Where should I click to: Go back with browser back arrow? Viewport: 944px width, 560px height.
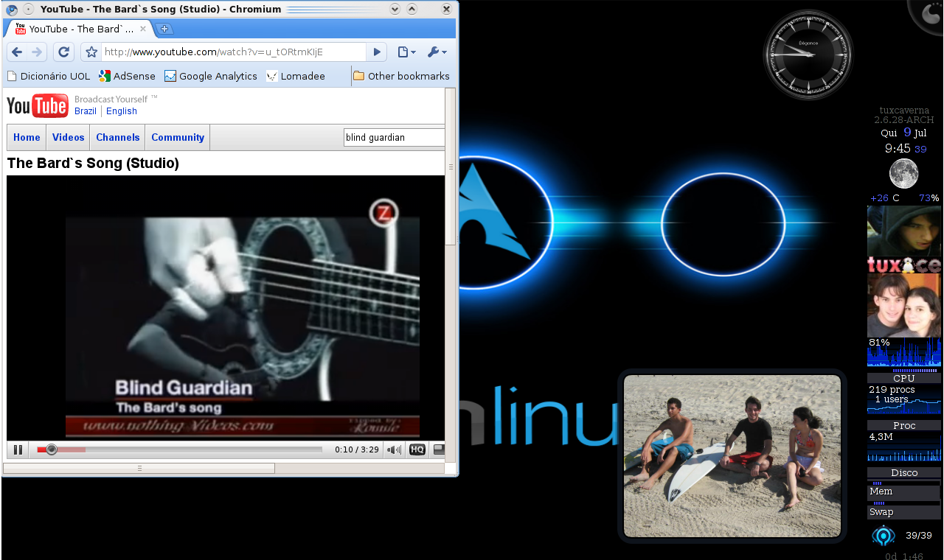17,52
